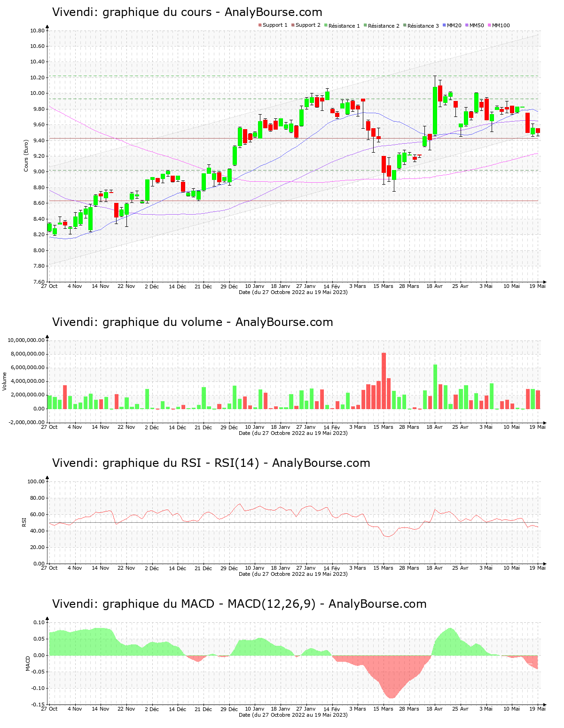Click the 'graphique du RSI - RSI(14)' title
The width and height of the screenshot is (564, 728).
pos(180,463)
